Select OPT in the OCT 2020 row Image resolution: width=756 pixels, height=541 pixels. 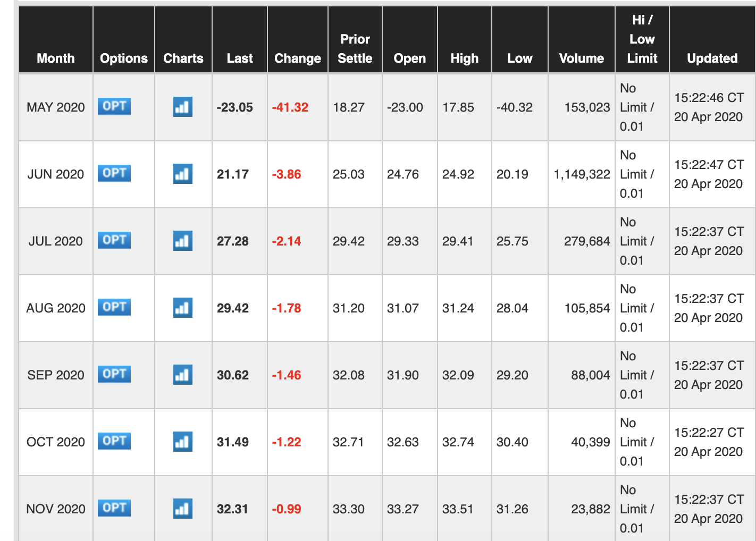pos(114,441)
